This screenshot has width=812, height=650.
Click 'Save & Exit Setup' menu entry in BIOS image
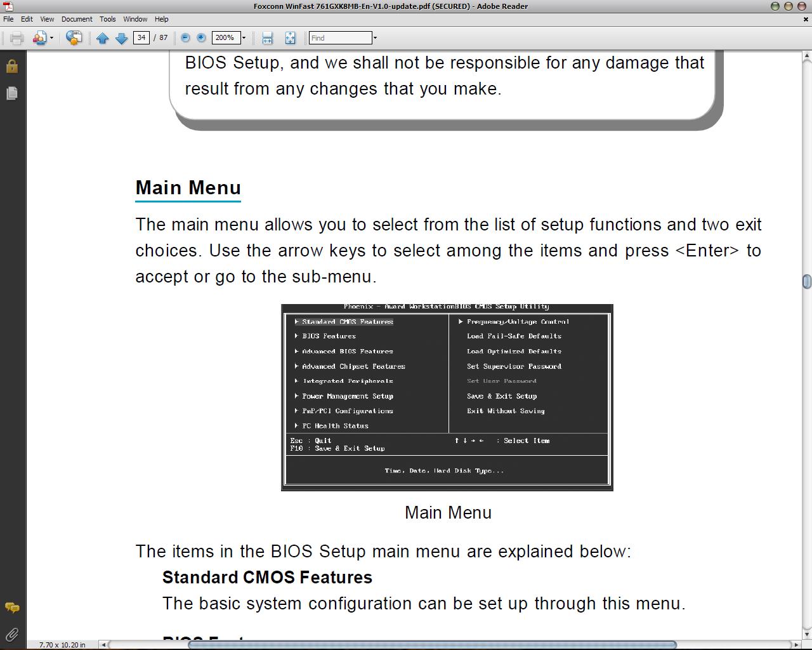point(502,396)
